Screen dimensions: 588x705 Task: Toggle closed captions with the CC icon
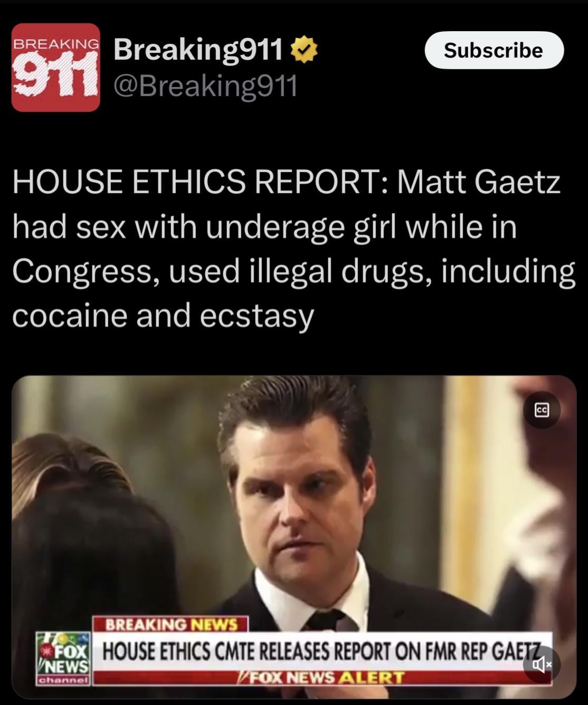(x=542, y=410)
